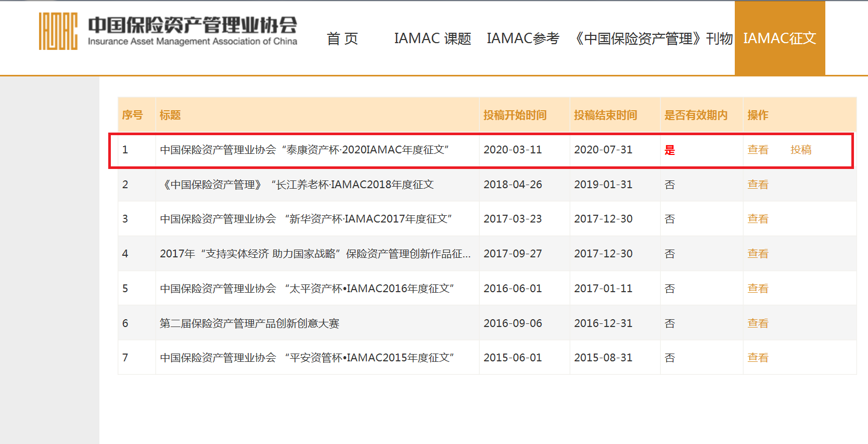This screenshot has height=444, width=868.
Task: View the 太平资产杯 IAMAC2016 entry
Action: point(757,289)
